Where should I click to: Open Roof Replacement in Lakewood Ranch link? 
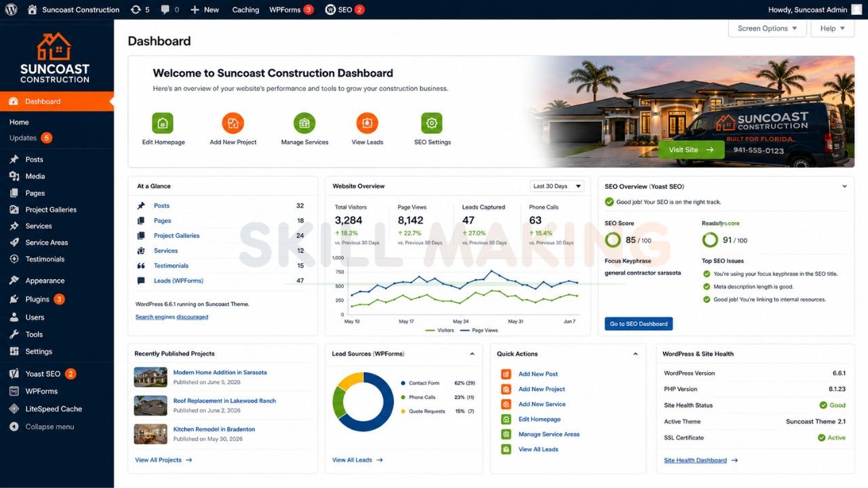[224, 401]
